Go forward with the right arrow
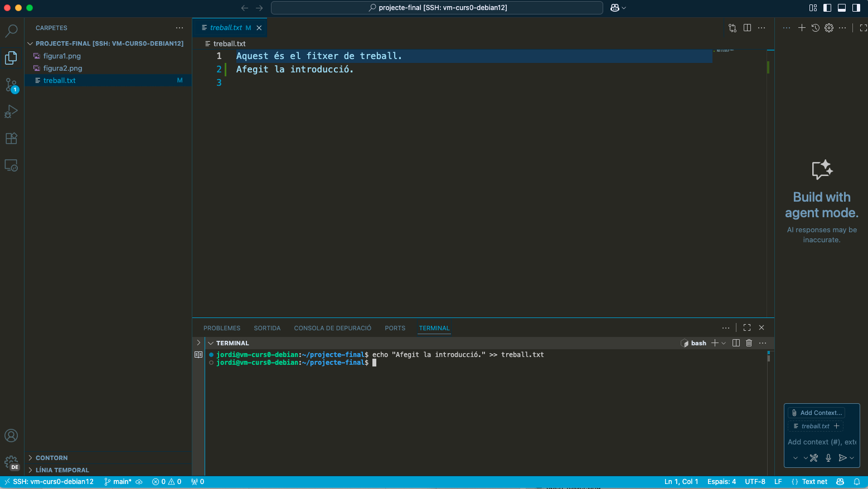Viewport: 868px width, 489px height. point(259,8)
